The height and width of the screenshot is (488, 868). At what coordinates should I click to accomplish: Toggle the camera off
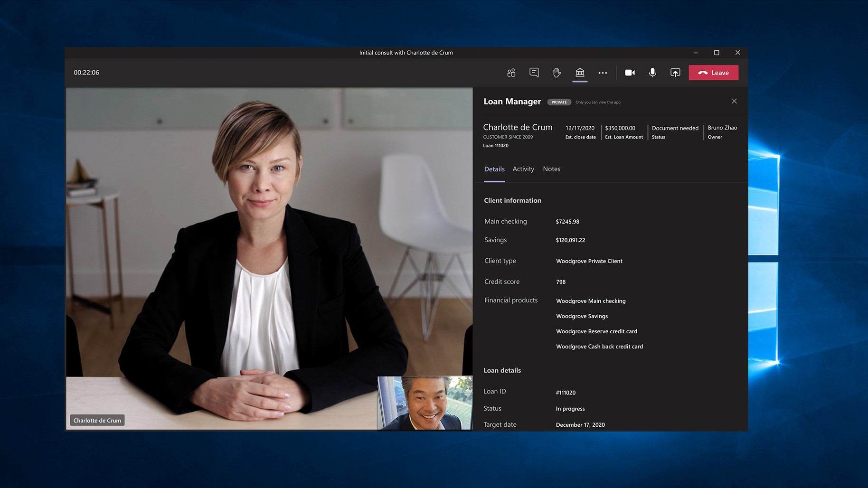(x=630, y=73)
